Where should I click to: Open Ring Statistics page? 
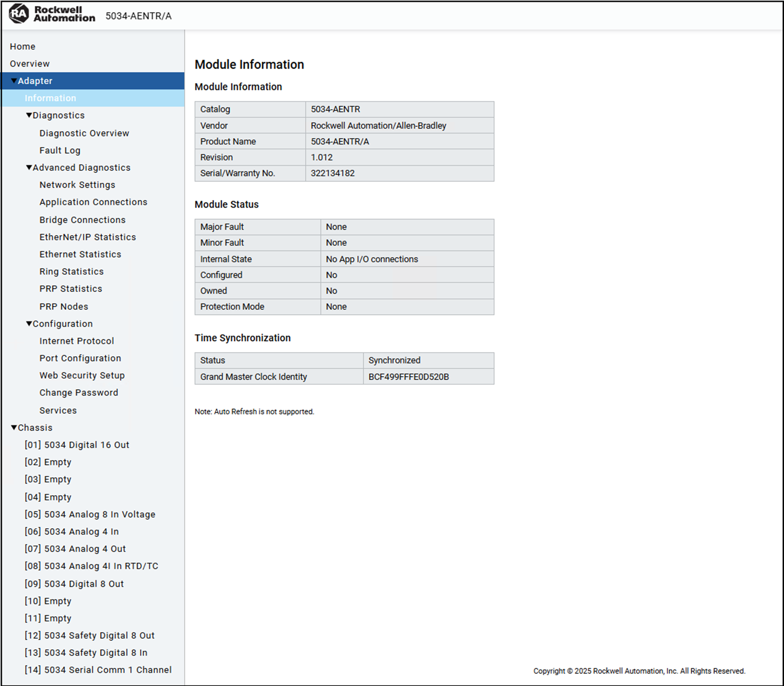(x=72, y=271)
